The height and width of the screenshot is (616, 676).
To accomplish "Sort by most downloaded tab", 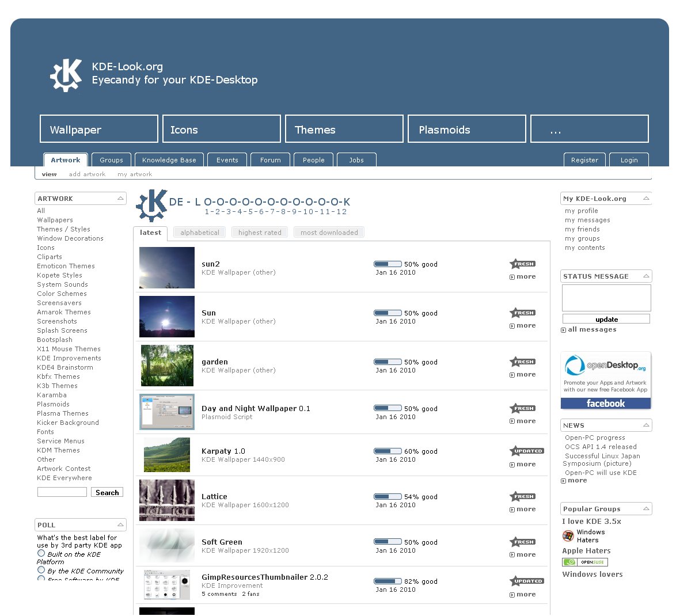I will (329, 233).
